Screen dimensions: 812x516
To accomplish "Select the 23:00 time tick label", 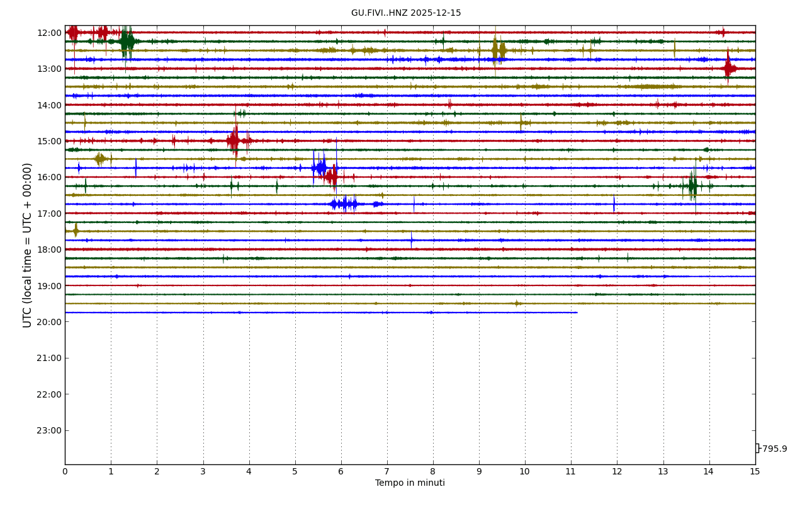I will tap(49, 430).
